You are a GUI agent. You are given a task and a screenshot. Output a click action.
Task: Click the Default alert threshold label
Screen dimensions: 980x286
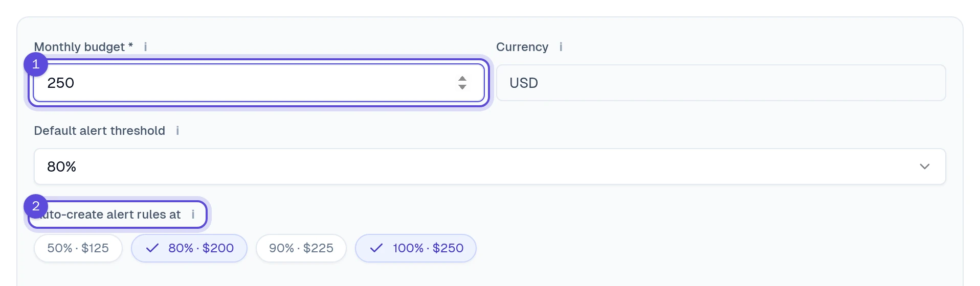(x=100, y=131)
